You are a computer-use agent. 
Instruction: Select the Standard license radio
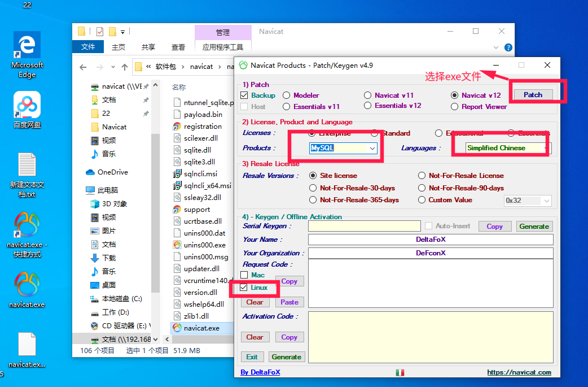click(x=374, y=133)
